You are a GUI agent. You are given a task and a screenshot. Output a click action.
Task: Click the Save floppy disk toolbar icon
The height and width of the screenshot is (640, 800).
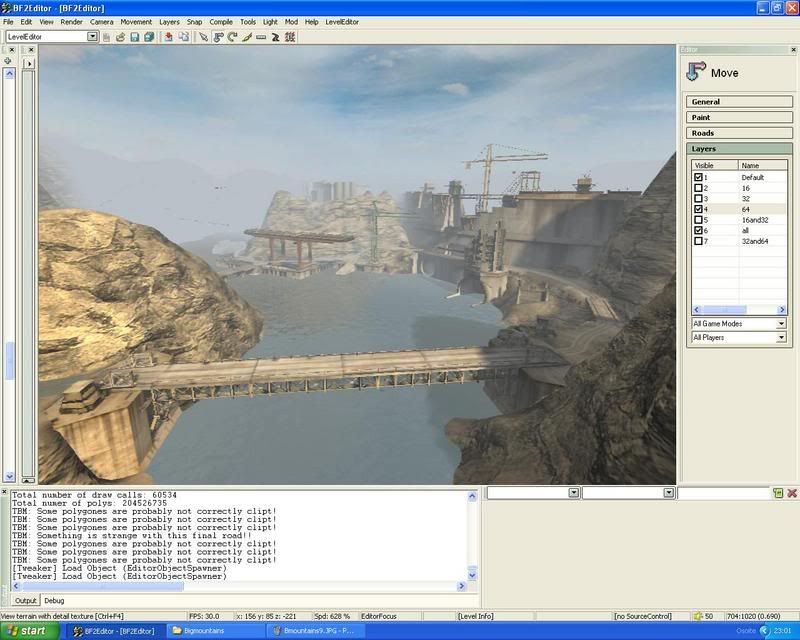134,37
